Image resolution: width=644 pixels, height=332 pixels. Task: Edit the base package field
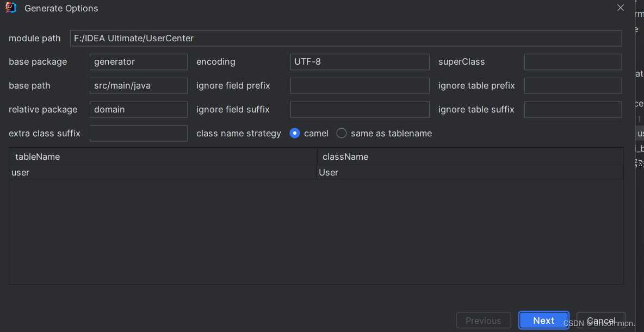tap(138, 62)
